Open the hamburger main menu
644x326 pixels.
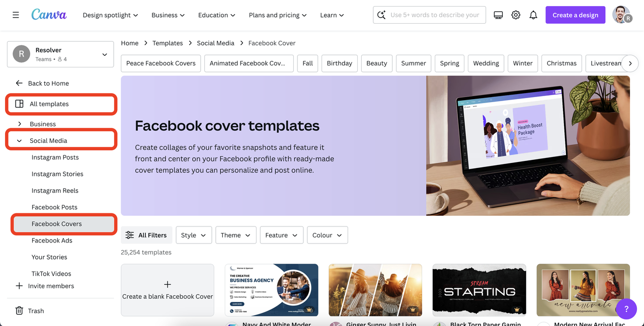tap(16, 15)
